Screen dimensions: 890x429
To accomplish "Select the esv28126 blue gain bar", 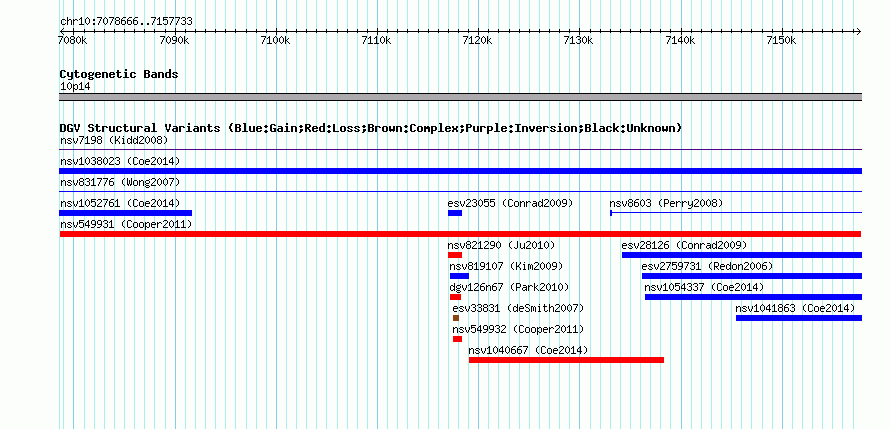I will 742,255.
